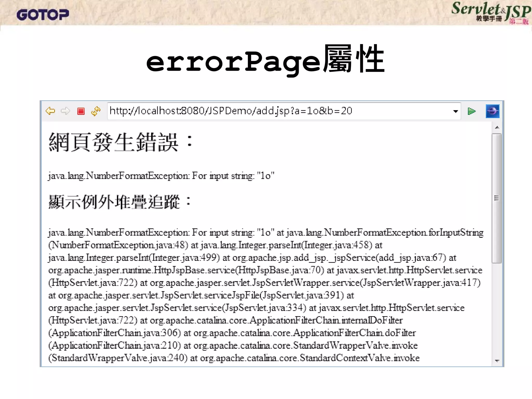Screen dimensions: 532x399
Task: Click the text (StandardWrapperValve.java:240)
Action: [118, 358]
